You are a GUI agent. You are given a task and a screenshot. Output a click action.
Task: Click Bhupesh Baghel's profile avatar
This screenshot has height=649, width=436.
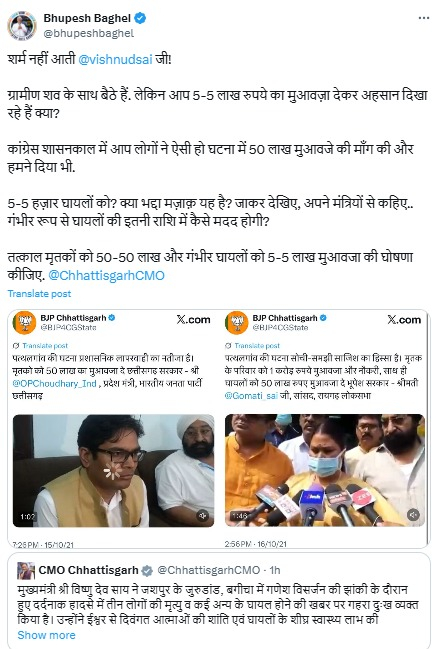point(22,26)
